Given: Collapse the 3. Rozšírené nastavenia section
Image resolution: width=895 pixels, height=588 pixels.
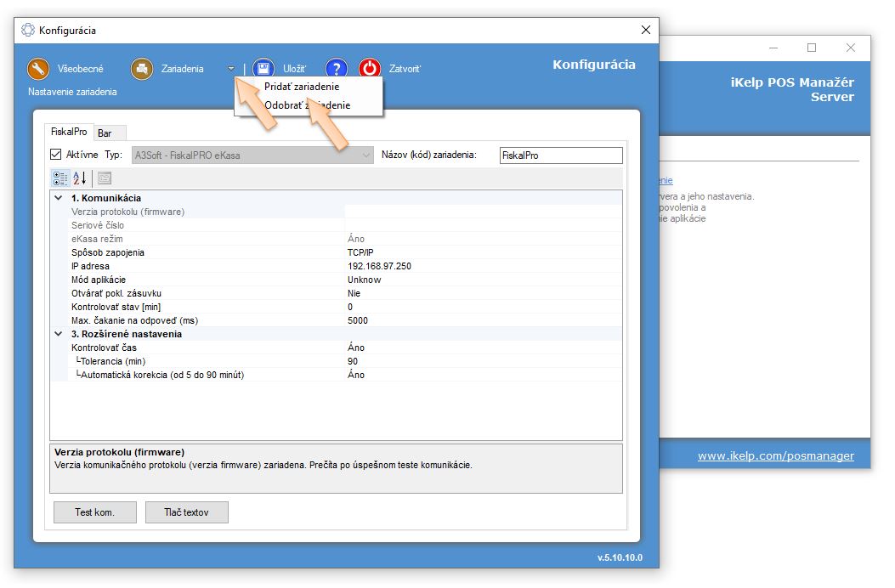Looking at the screenshot, I should (59, 334).
